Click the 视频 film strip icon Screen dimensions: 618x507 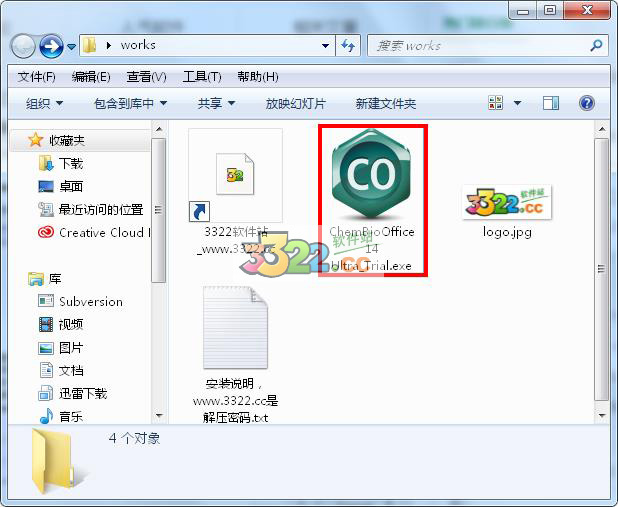coord(46,324)
